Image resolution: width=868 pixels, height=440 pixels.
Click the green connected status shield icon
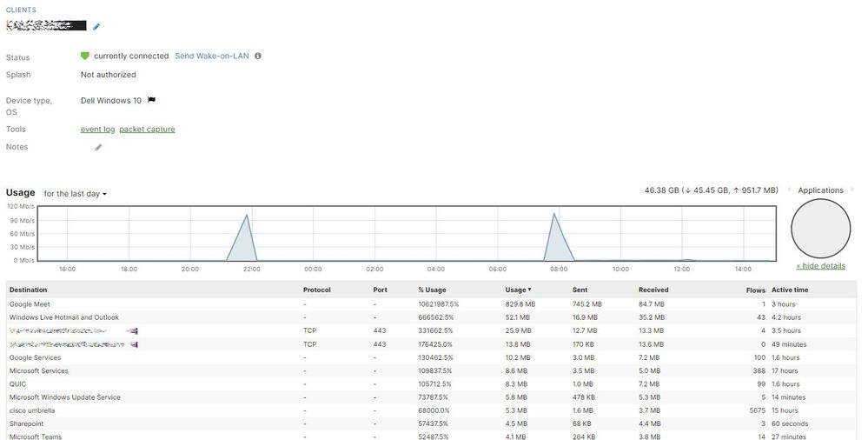pyautogui.click(x=85, y=56)
